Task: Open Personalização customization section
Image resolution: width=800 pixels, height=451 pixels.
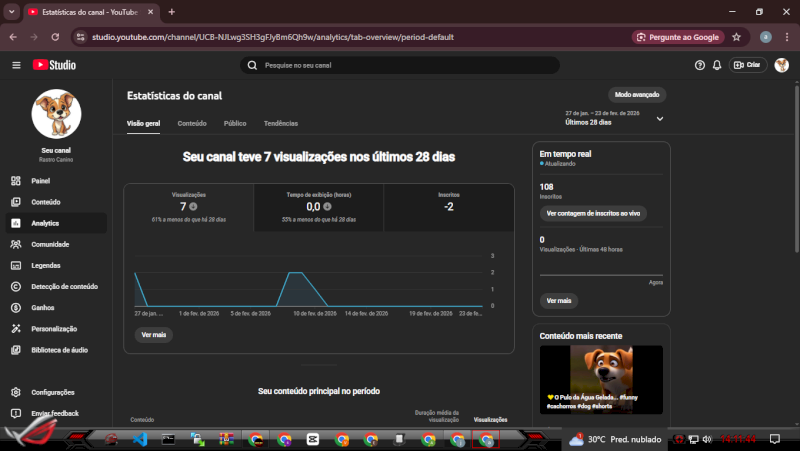Action: 54,328
